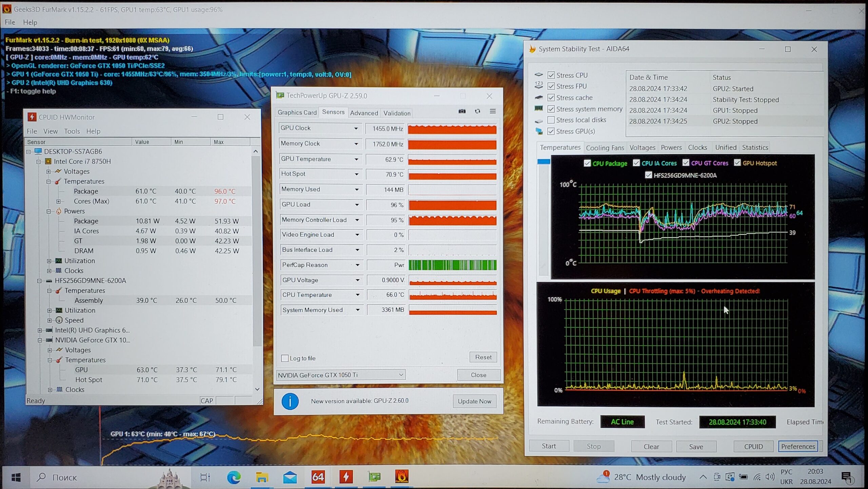Open HWMonitor Tools menu
The width and height of the screenshot is (868, 489).
[72, 131]
